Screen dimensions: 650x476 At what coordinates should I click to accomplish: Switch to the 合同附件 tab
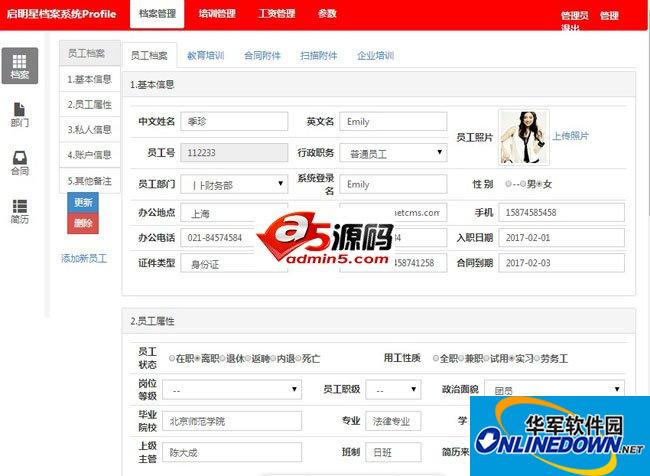coord(262,56)
